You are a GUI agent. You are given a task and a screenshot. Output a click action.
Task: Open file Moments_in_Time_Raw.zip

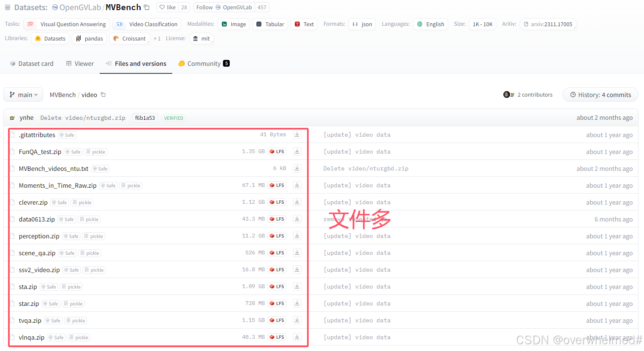[57, 186]
